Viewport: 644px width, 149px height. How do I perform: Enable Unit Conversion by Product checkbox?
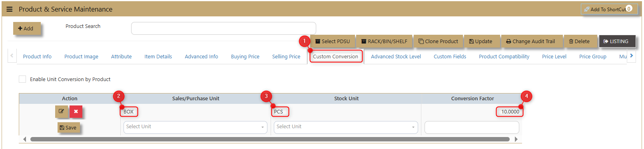[x=22, y=79]
